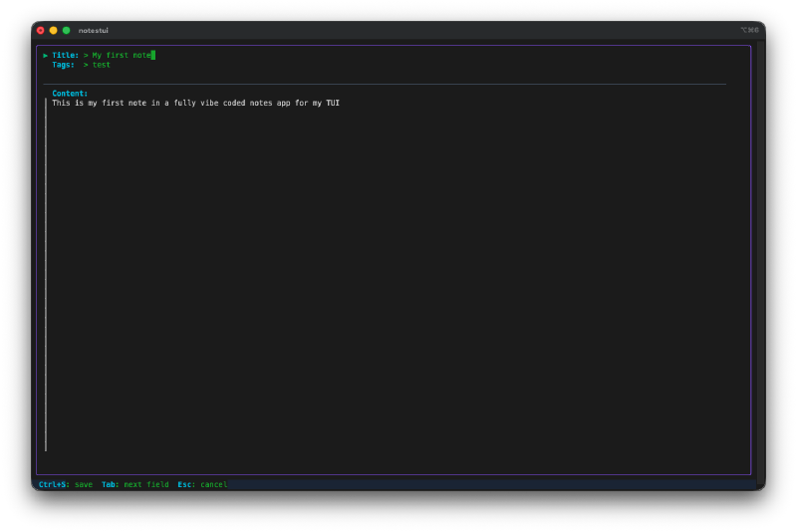Image resolution: width=797 pixels, height=532 pixels.
Task: Click the prompt symbol before the tags value
Action: (86, 65)
